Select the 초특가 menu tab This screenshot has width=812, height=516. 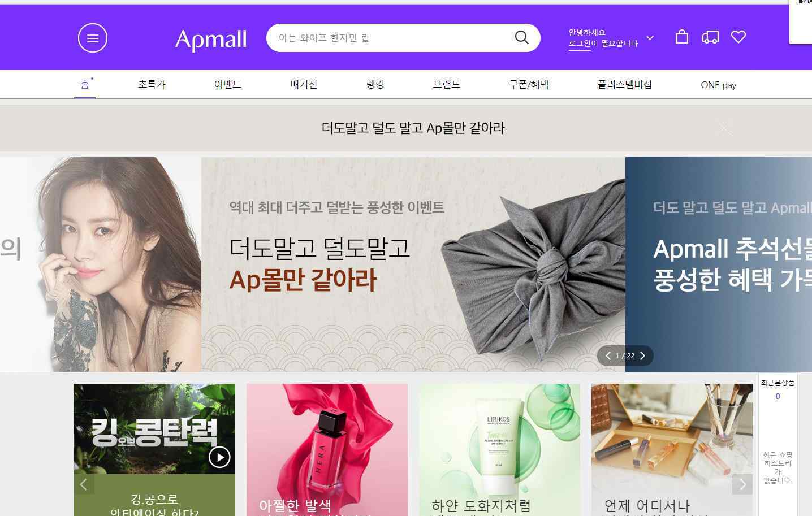152,85
